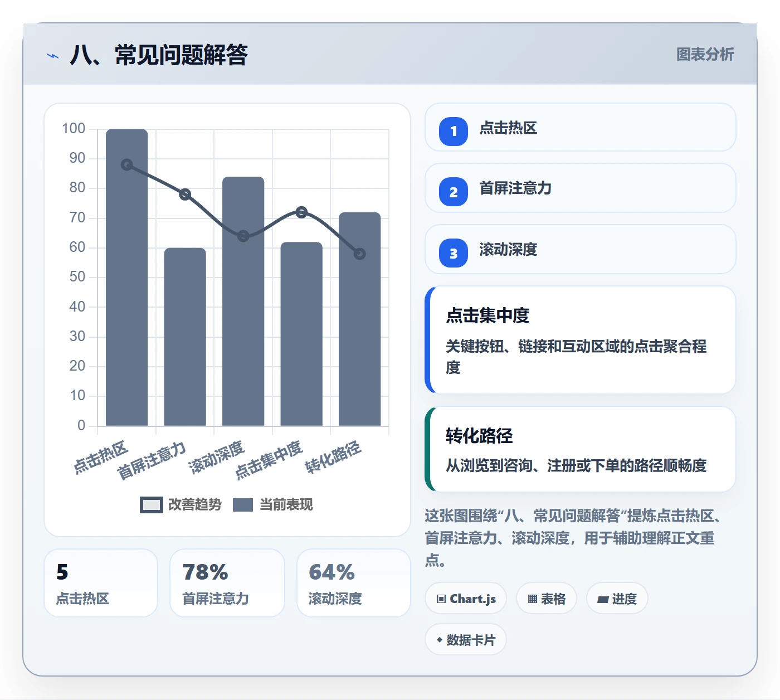Click the trend line point at 88
Image resolution: width=780 pixels, height=700 pixels.
pyautogui.click(x=127, y=165)
